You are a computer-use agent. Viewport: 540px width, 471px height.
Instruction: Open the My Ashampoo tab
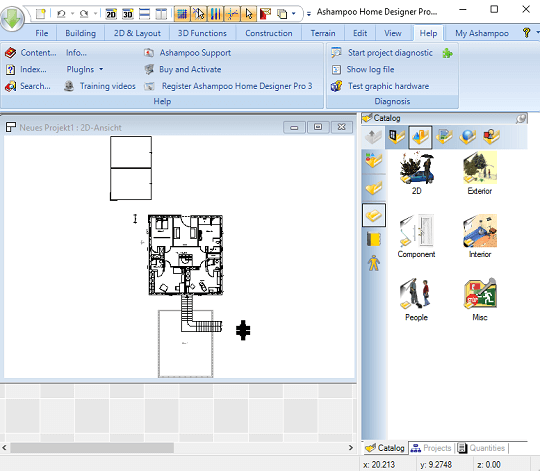click(482, 33)
